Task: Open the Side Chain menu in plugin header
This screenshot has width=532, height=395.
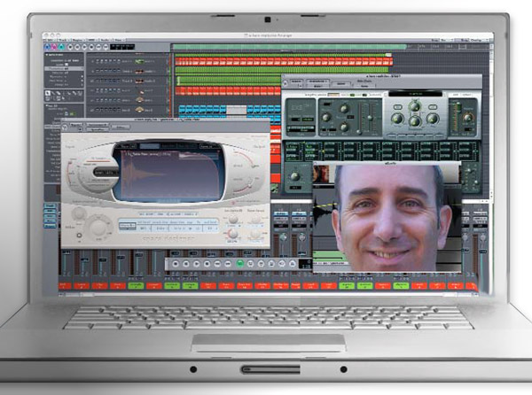Action: (x=364, y=86)
